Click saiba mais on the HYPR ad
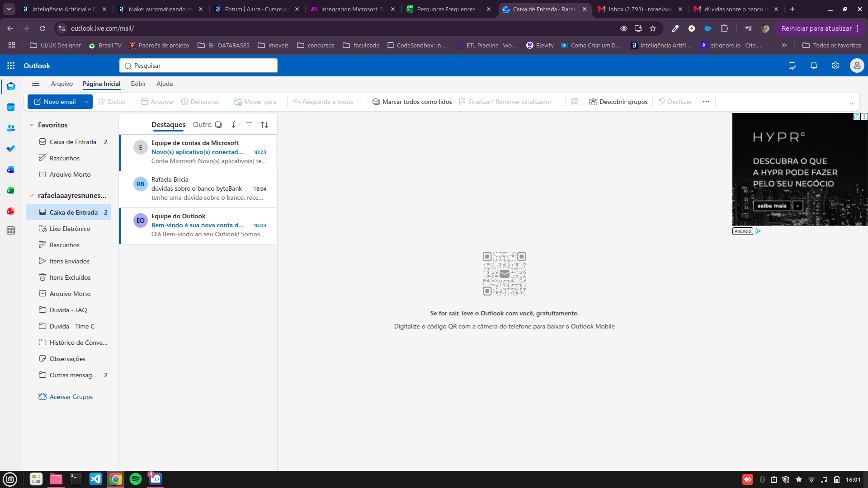 point(772,206)
